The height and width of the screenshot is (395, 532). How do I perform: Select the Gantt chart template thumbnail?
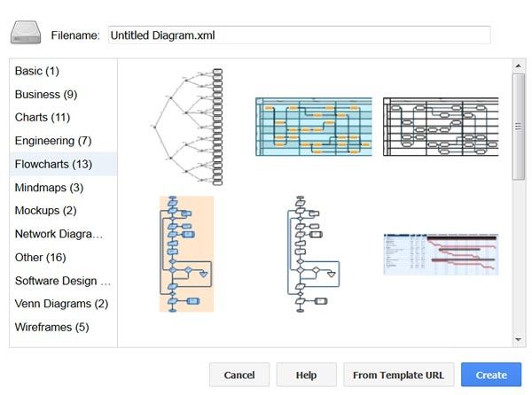(x=441, y=254)
